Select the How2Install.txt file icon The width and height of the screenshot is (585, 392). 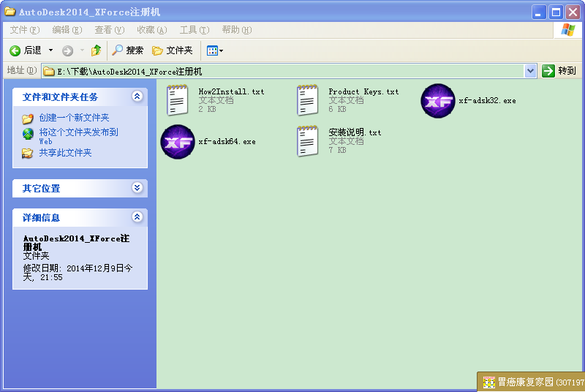(x=178, y=101)
